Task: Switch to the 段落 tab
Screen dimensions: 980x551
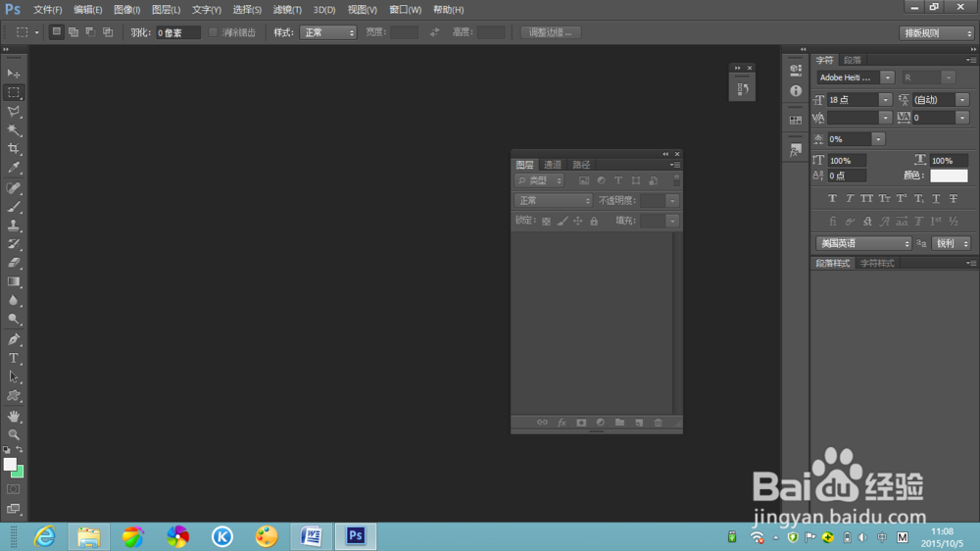Action: [853, 60]
